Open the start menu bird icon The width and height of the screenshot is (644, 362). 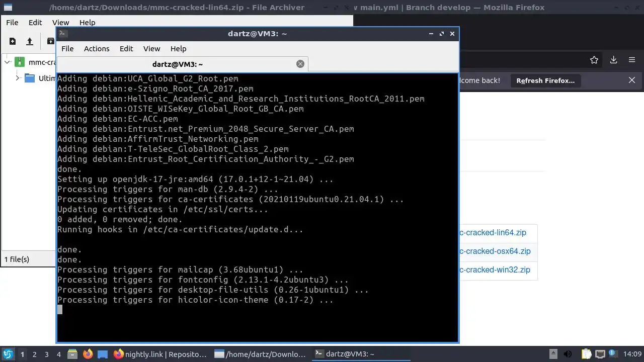[8, 354]
